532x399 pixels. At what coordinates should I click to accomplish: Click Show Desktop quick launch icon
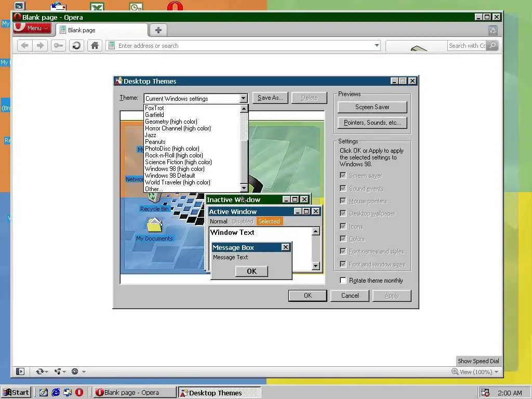coord(44,393)
